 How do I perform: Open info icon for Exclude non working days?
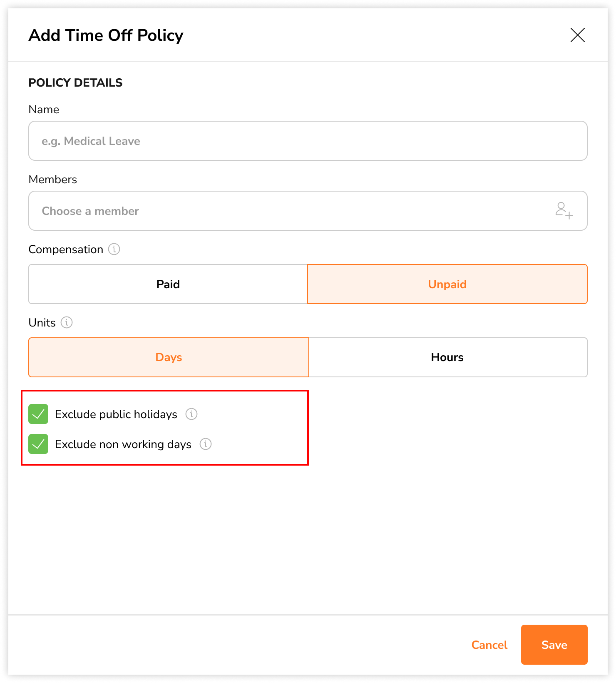[206, 444]
